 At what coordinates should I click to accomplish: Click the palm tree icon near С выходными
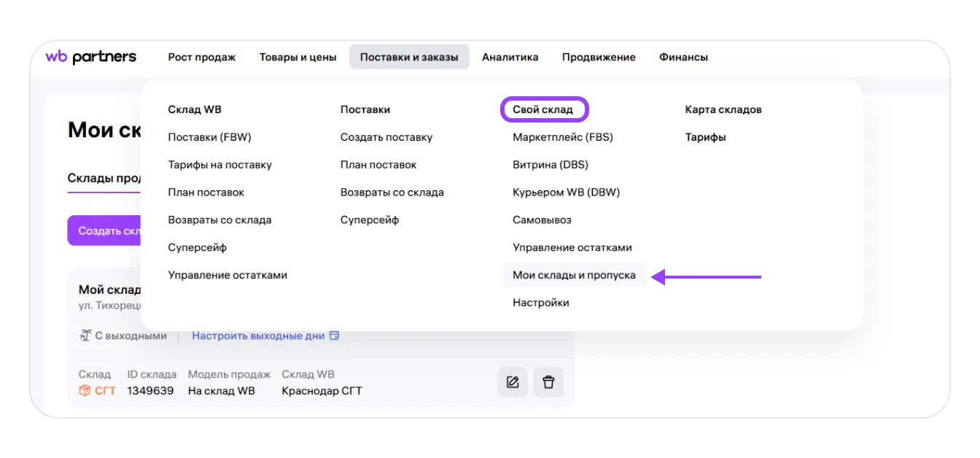pos(85,336)
